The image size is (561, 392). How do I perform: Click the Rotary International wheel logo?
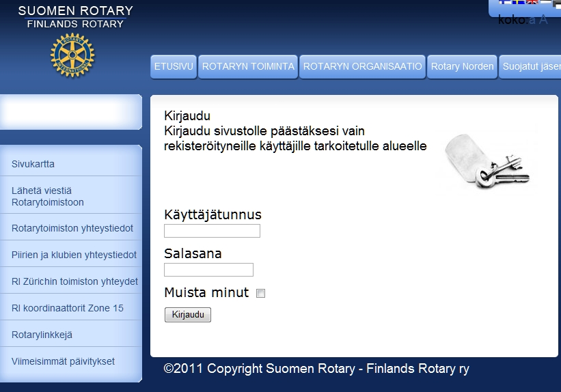click(x=72, y=55)
